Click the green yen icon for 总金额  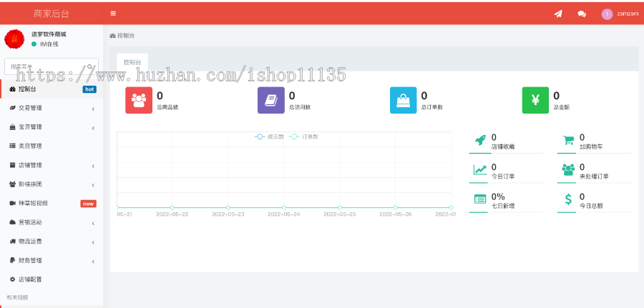[535, 100]
